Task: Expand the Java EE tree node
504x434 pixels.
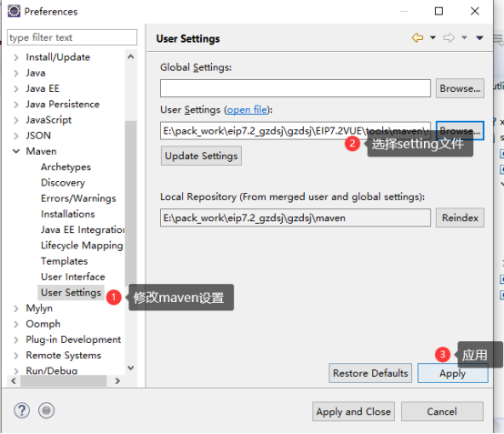Action: 16,89
